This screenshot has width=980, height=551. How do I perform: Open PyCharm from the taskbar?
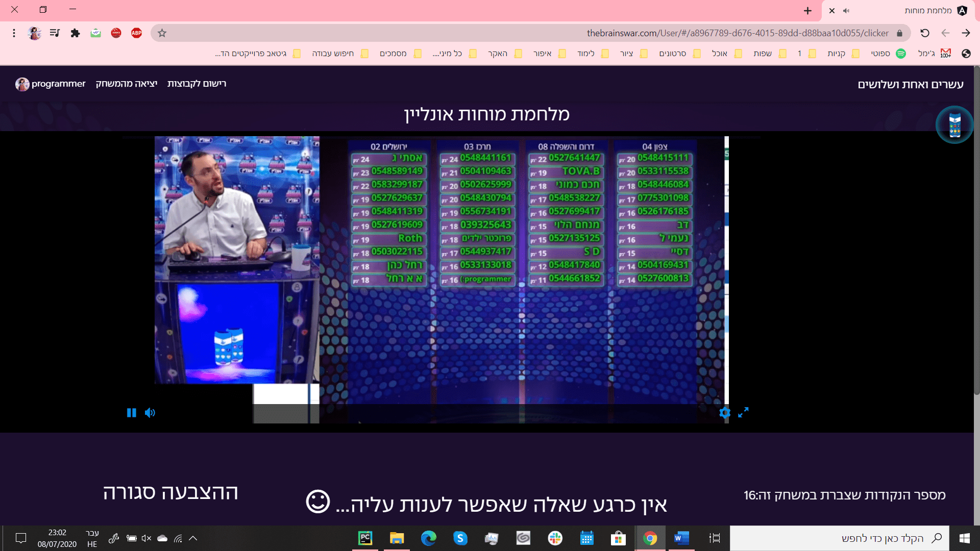pyautogui.click(x=365, y=538)
